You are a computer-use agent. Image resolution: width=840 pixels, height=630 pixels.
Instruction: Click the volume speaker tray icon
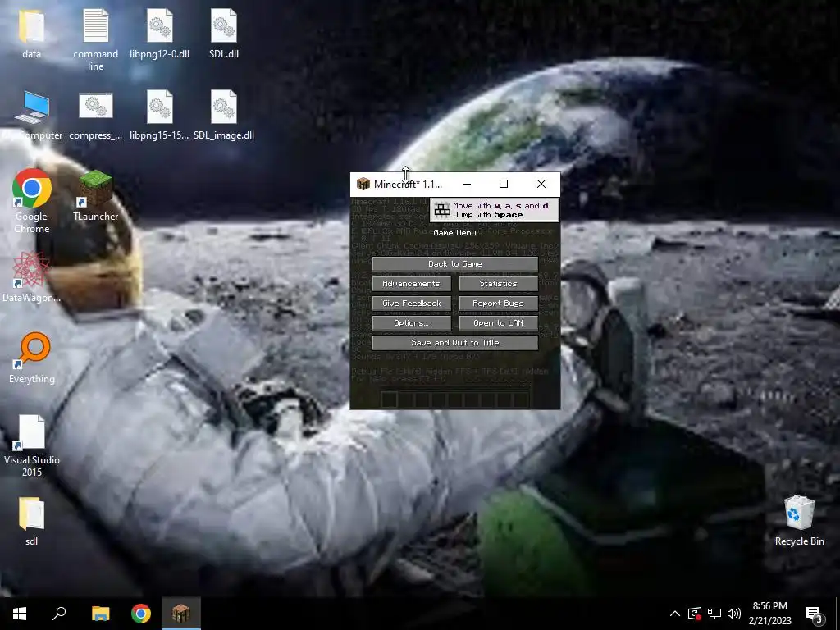(x=734, y=614)
